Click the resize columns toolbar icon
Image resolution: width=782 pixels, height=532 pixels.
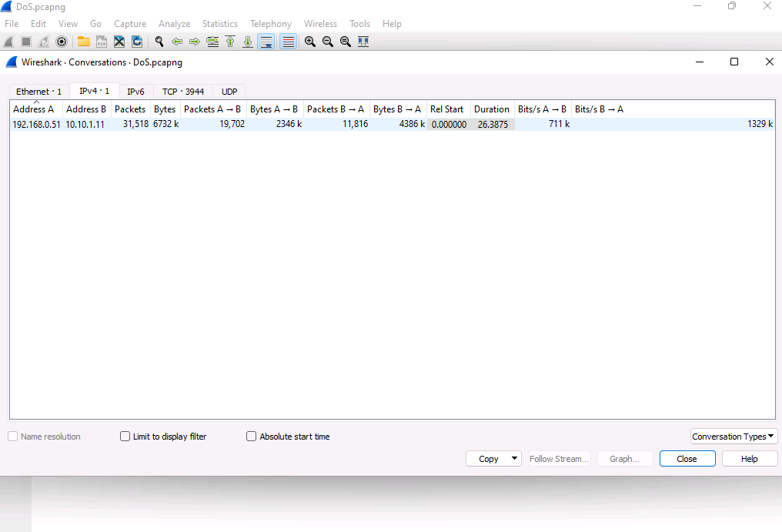(x=363, y=42)
